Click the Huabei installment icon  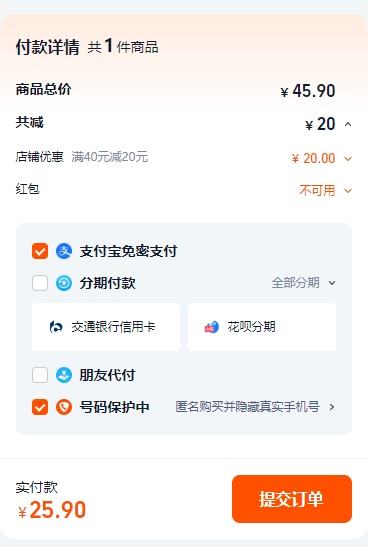211,327
